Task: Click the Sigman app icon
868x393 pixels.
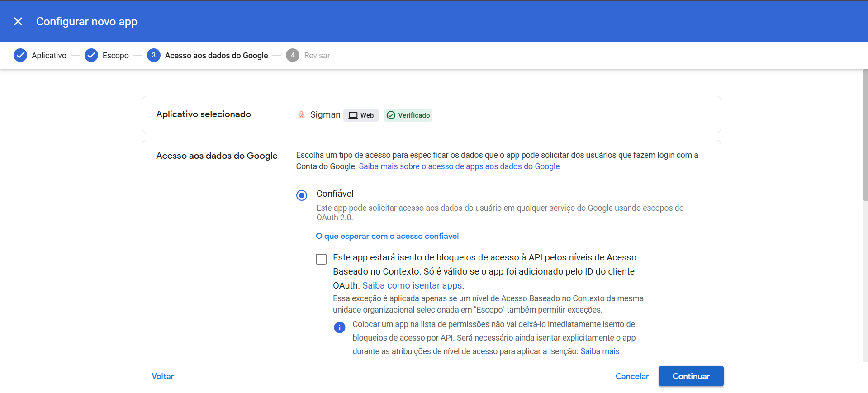Action: point(302,115)
